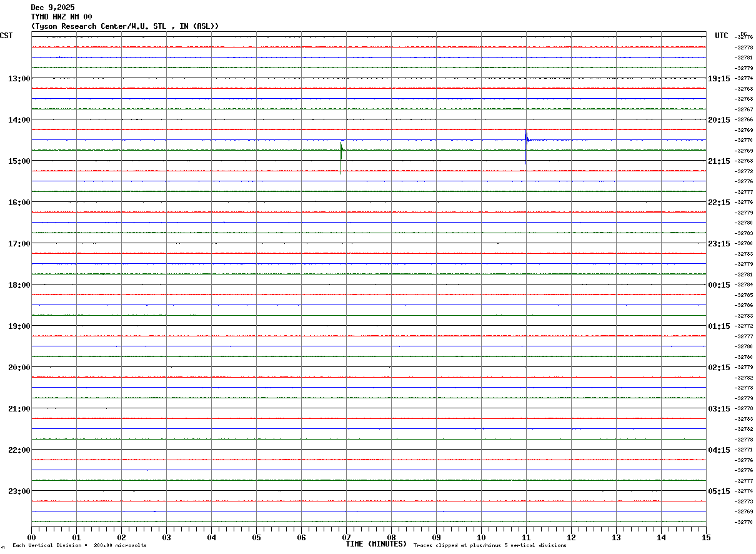Viewport: 756px width, 554px height.
Task: Click the 14:00 CST row label
Action: [19, 119]
